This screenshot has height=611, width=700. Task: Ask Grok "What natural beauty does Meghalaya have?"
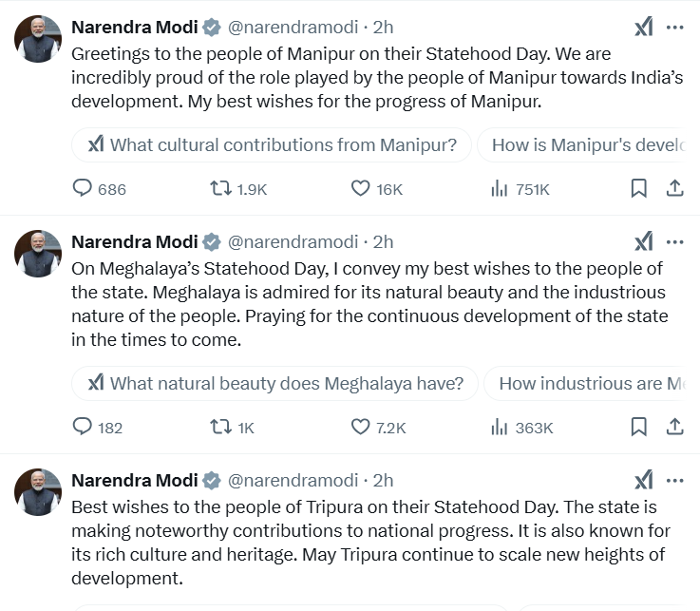pos(276,384)
